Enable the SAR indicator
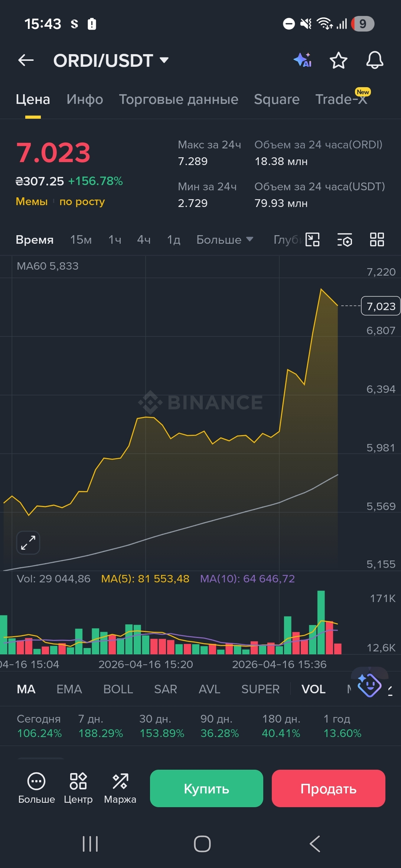The height and width of the screenshot is (868, 401). [x=166, y=689]
